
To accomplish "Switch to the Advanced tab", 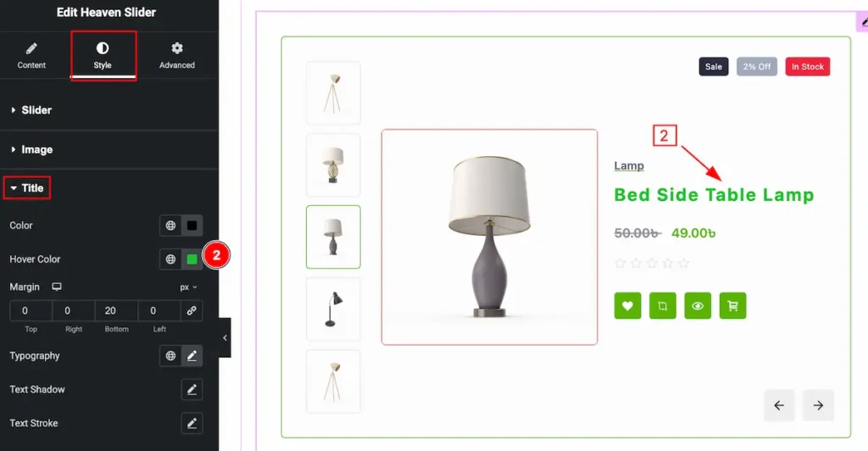I will click(177, 56).
